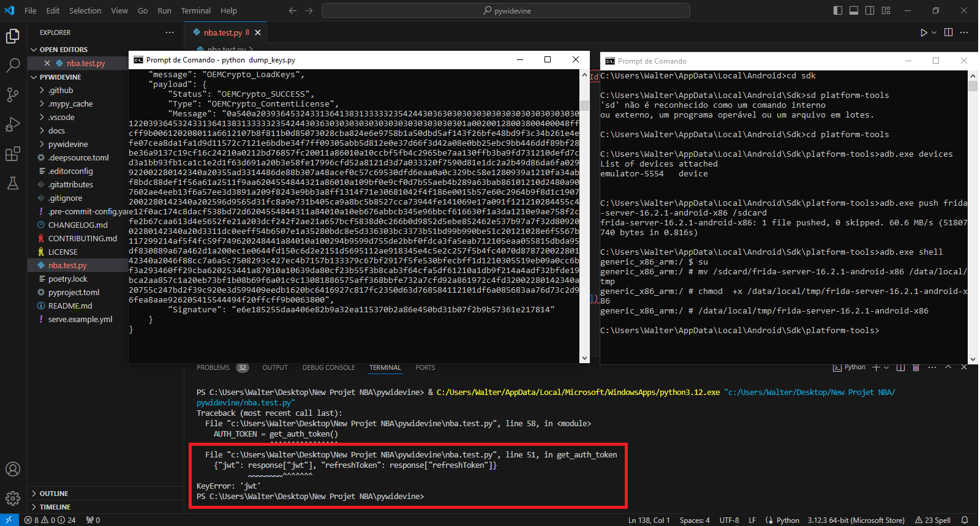Click the pywidevine command center search box
Image resolution: width=980 pixels, height=526 pixels.
click(506, 10)
